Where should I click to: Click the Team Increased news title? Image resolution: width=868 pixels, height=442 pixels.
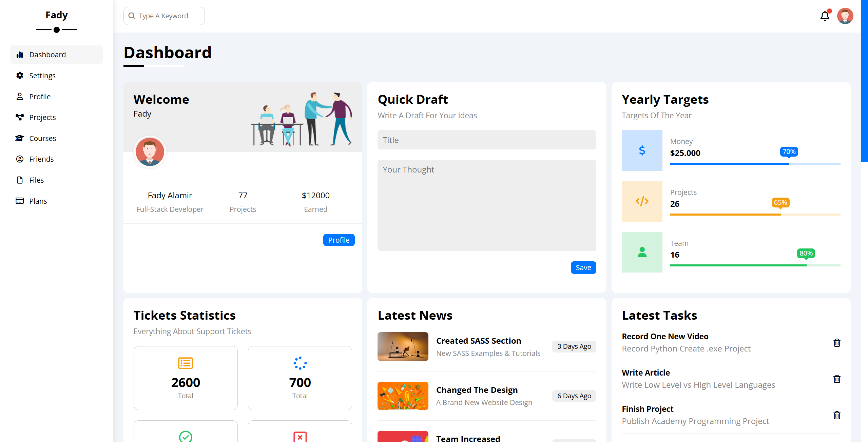pos(468,438)
